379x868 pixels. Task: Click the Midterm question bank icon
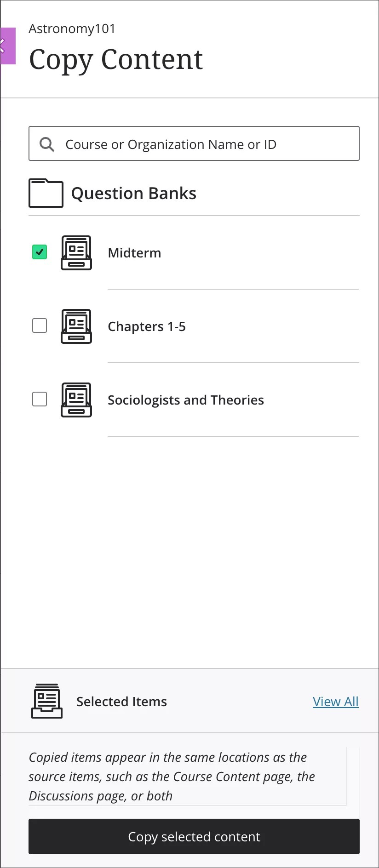pos(76,253)
